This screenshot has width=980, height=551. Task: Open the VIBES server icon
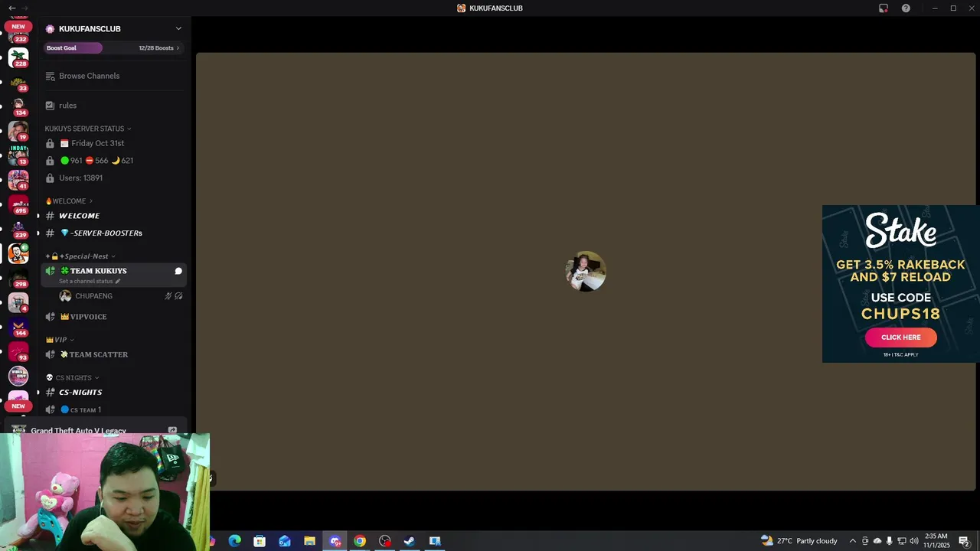click(x=18, y=376)
